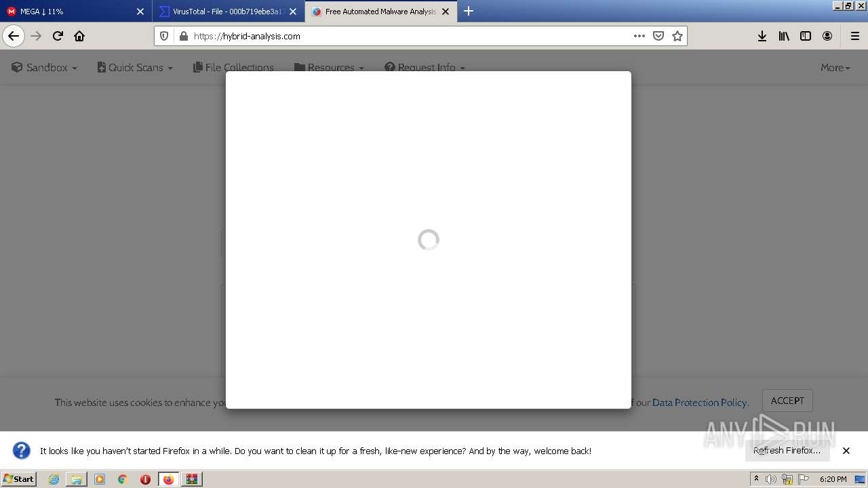The image size is (868, 488).
Task: Close the MEGA tab
Action: coord(140,12)
